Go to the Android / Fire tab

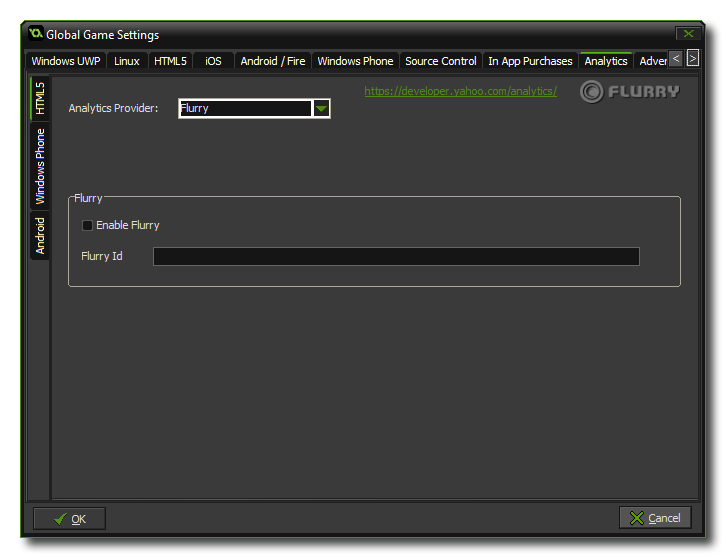[x=273, y=61]
